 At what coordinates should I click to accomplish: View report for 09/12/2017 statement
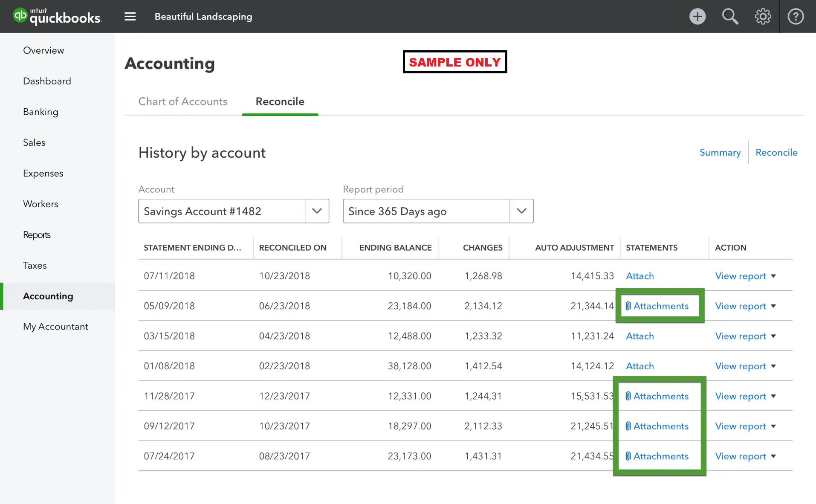(741, 426)
